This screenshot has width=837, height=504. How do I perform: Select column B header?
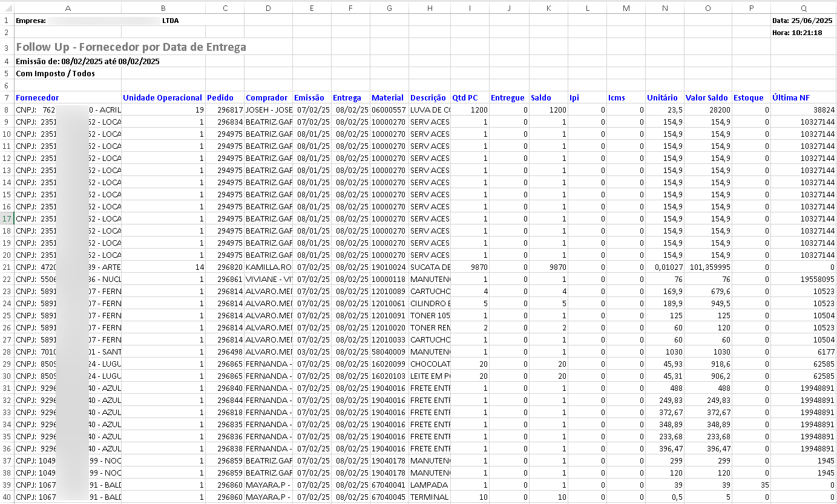(163, 8)
